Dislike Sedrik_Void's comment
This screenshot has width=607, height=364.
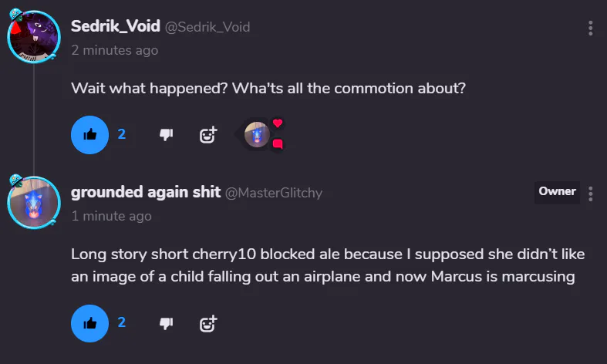pos(165,135)
